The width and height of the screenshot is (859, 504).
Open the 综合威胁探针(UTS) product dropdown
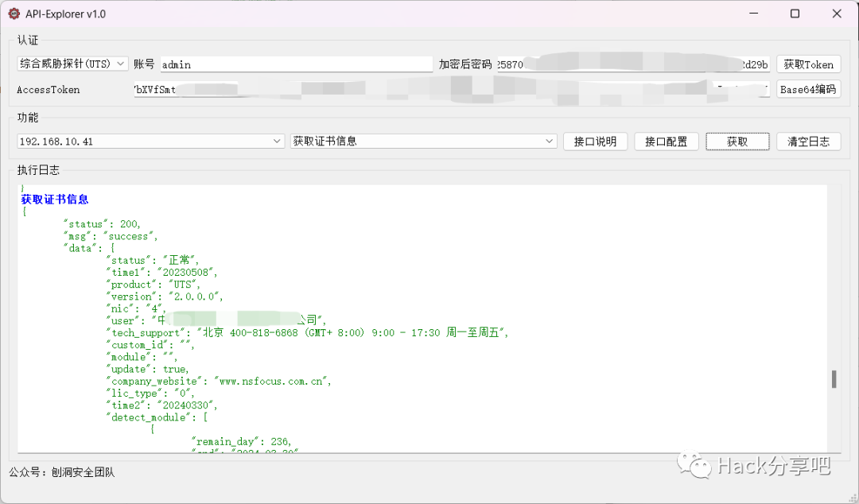(73, 64)
